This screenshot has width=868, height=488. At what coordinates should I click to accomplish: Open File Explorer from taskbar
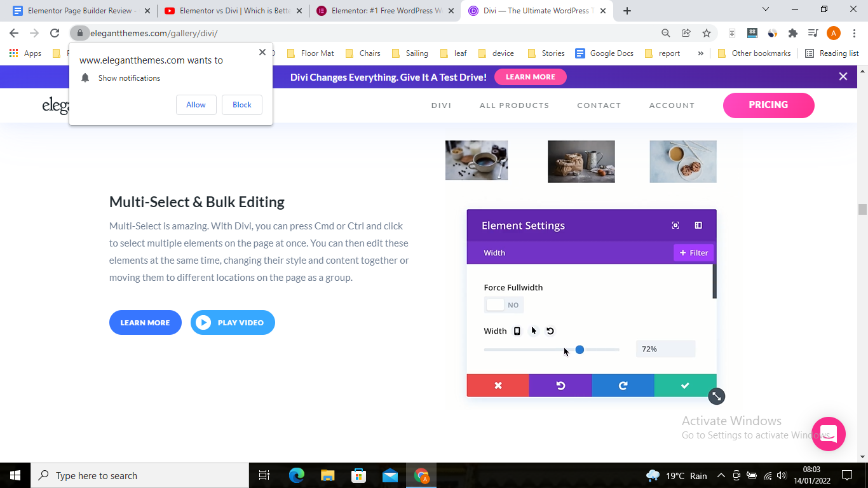(x=328, y=475)
